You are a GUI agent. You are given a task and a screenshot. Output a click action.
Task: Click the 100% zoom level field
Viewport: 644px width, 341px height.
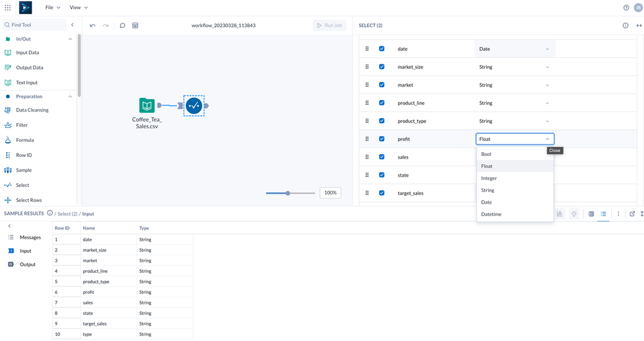331,193
